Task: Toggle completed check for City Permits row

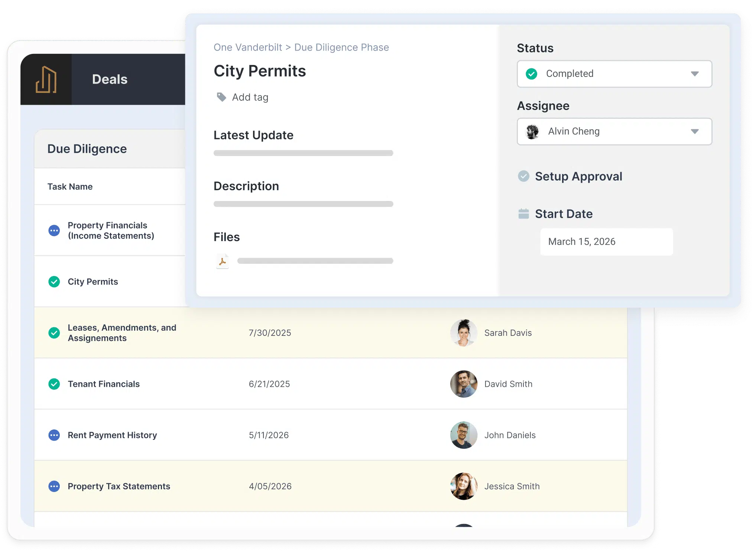Action: click(x=54, y=282)
